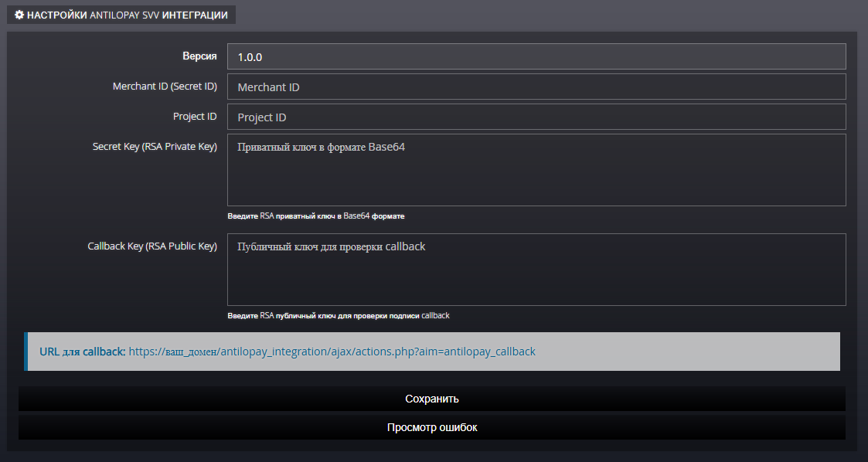Image resolution: width=868 pixels, height=462 pixels.
Task: Click the blue accent bar of the callback notice
Action: (x=26, y=352)
